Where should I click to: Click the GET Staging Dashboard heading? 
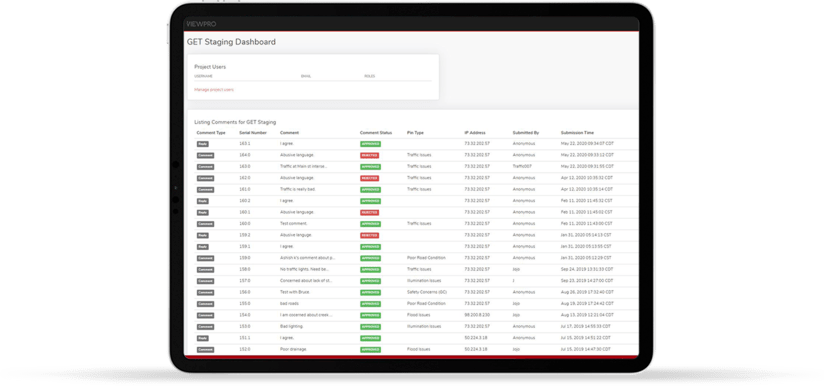point(231,42)
